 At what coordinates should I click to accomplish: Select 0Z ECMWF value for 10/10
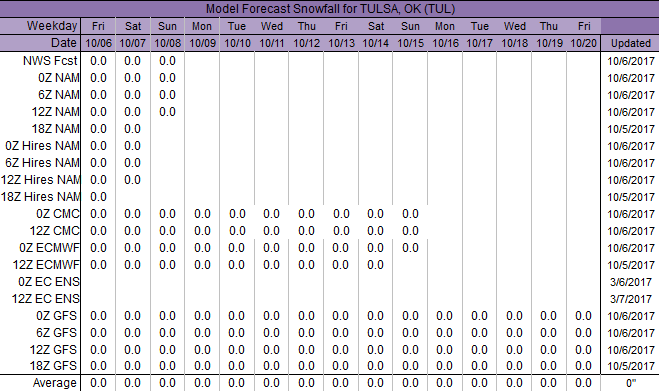coord(237,248)
